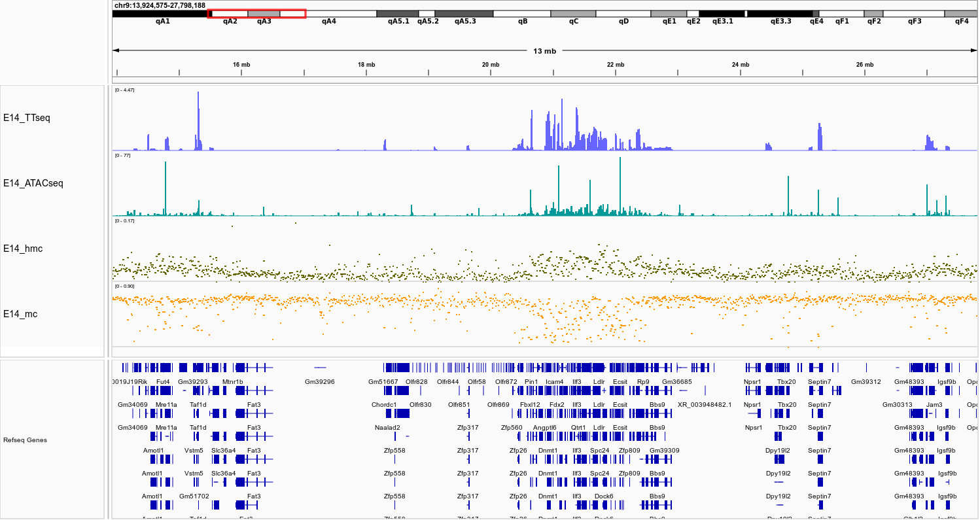Image resolution: width=980 pixels, height=520 pixels.
Task: Click the Olfr869 gene label
Action: click(x=499, y=404)
